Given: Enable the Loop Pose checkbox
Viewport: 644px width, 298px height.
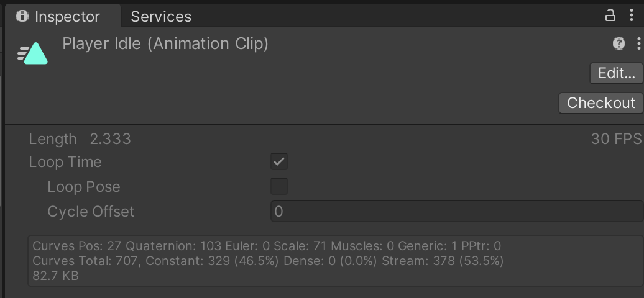Looking at the screenshot, I should click(279, 187).
